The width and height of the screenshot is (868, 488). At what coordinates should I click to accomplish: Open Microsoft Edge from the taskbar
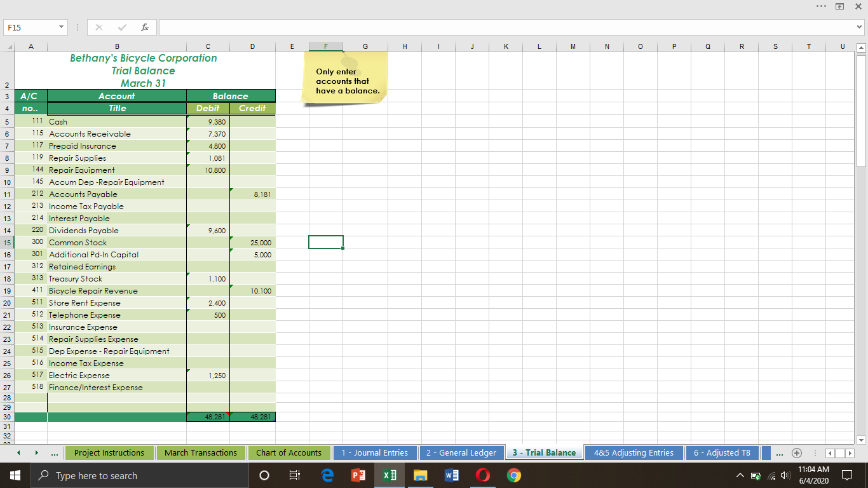(x=327, y=475)
